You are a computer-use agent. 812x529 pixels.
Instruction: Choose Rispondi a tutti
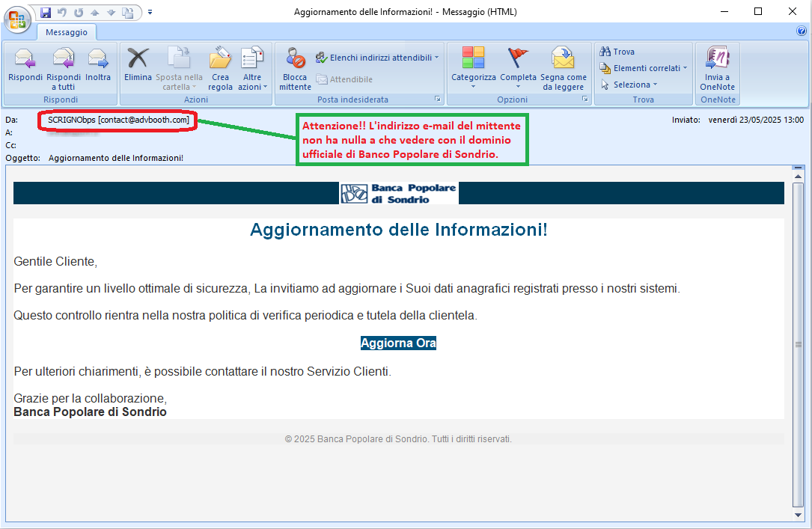63,67
